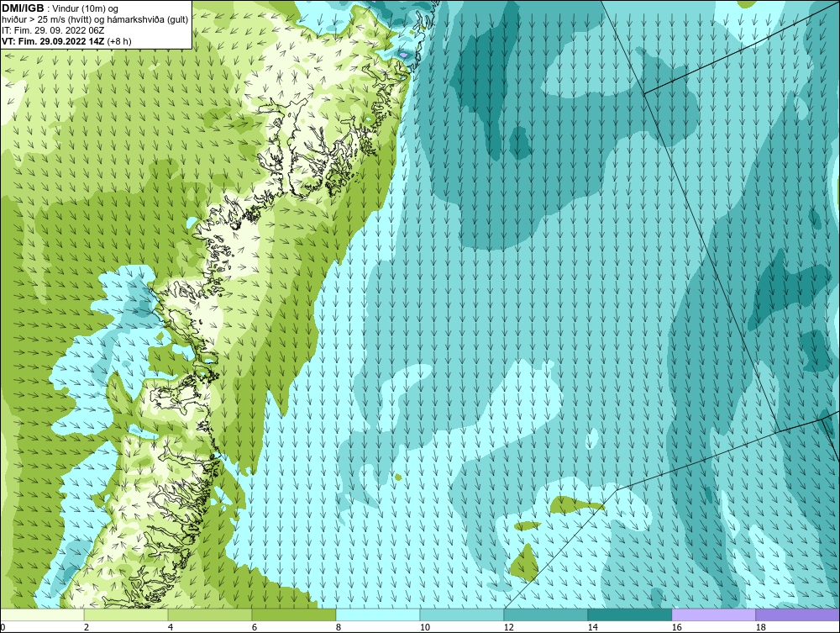Click the darker purple 18+ m/s legend swatch
840x633 pixels.
pyautogui.click(x=798, y=615)
